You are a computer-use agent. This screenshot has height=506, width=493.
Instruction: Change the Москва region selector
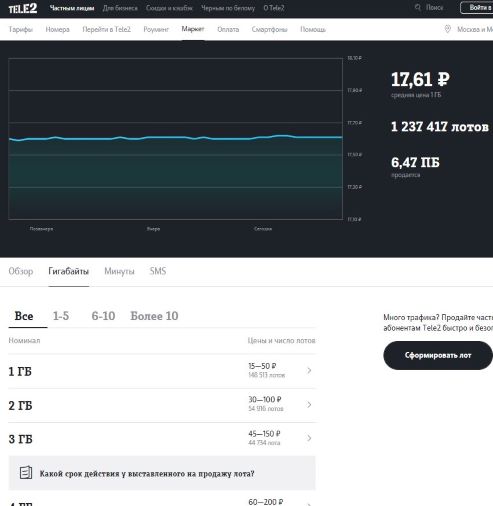(475, 29)
